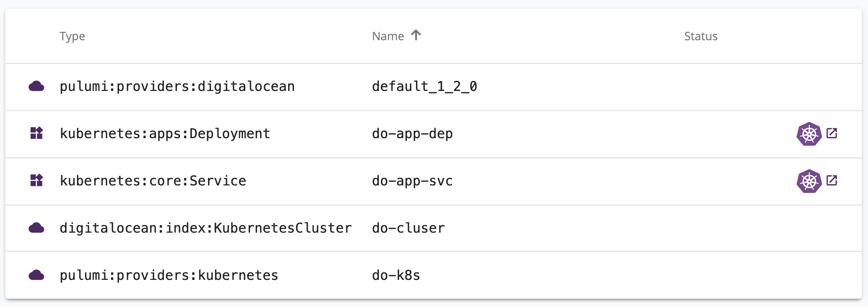Click the cloud icon next to pulumi:providers:digitalocean

[37, 86]
